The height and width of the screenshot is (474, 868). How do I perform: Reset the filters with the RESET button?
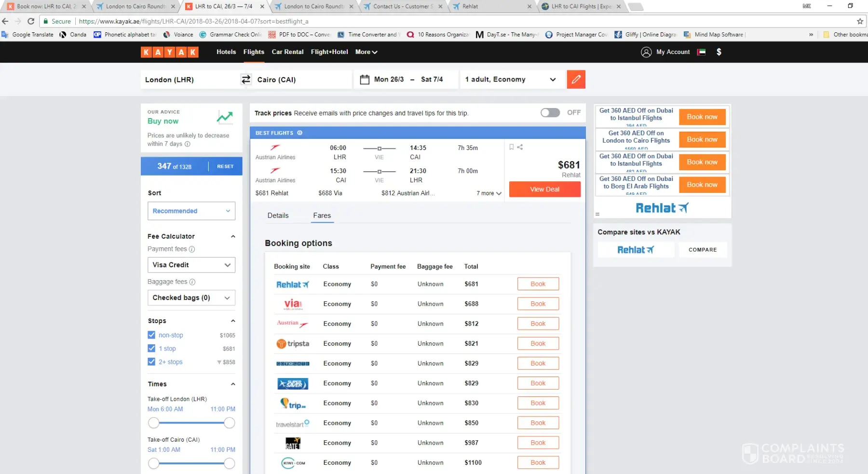225,166
